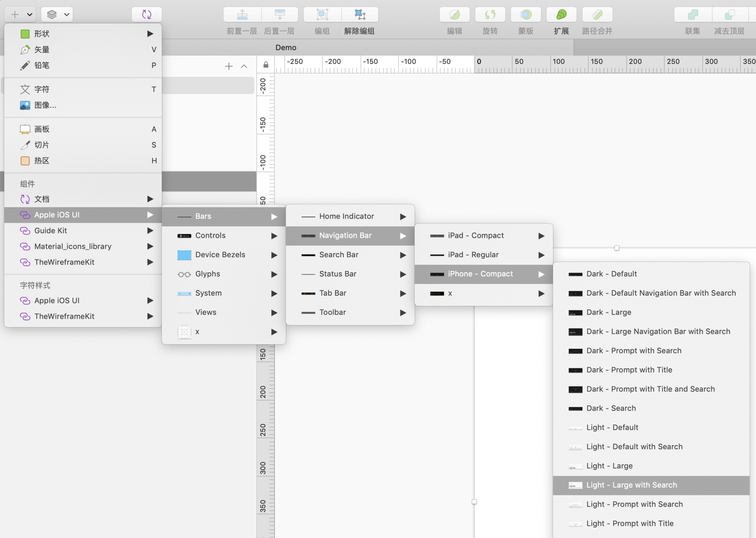Viewport: 756px width, 538px height.
Task: Click the 后置一层 send backward icon
Action: click(x=280, y=14)
